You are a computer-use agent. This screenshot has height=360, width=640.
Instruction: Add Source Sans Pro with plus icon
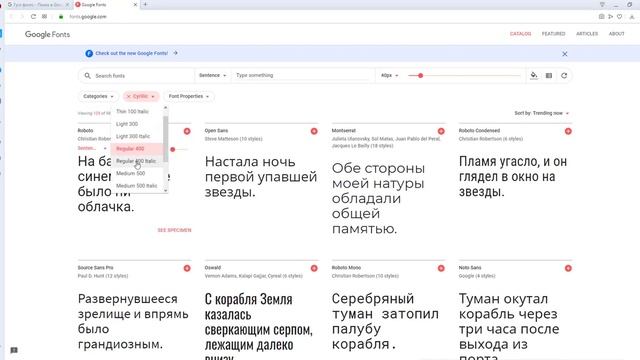[187, 268]
